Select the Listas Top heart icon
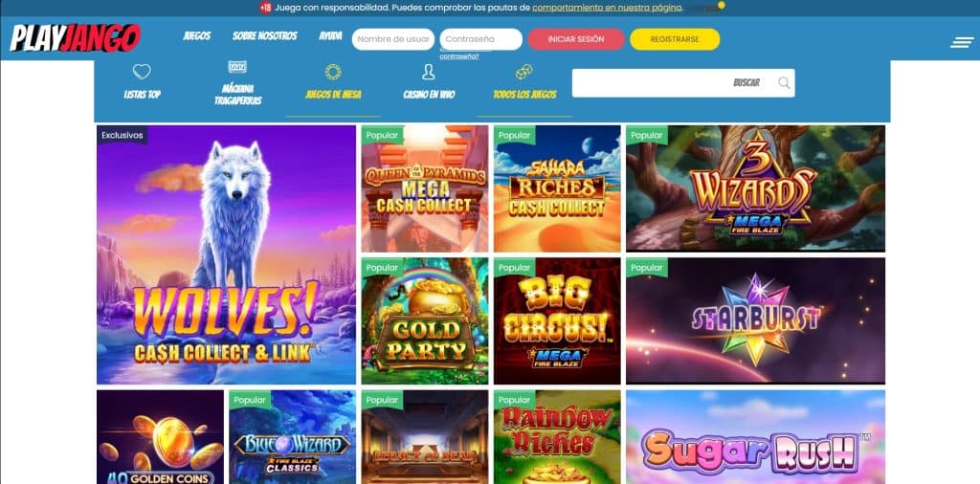 pyautogui.click(x=142, y=72)
